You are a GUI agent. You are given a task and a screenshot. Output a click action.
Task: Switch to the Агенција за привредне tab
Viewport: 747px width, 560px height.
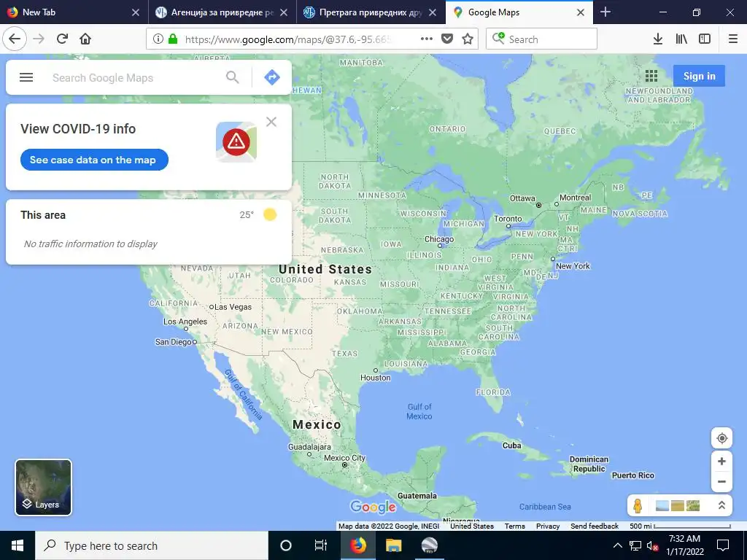click(222, 12)
